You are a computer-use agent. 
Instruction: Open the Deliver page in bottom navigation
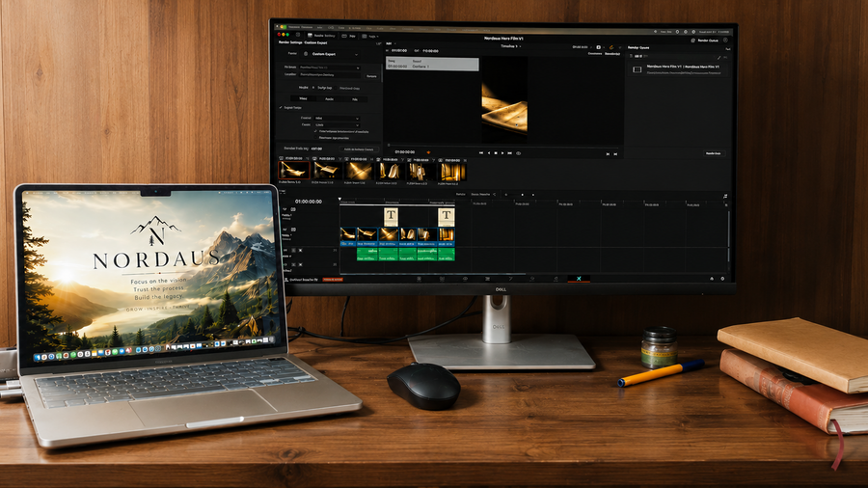[579, 279]
